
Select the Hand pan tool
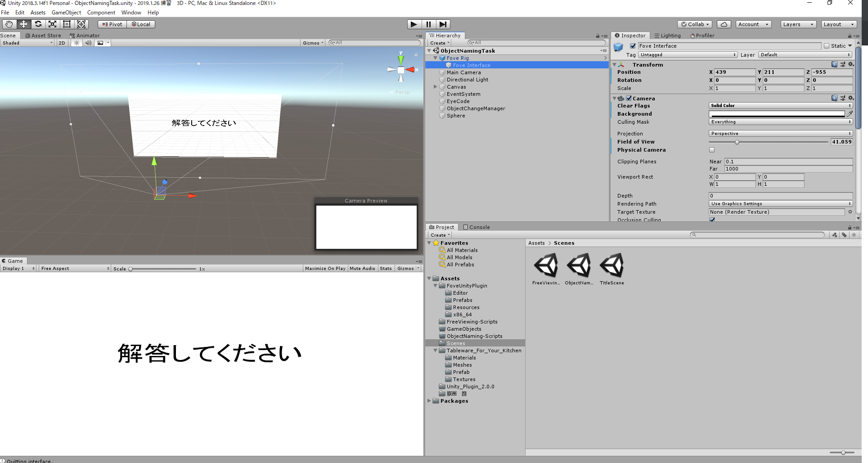tap(9, 24)
